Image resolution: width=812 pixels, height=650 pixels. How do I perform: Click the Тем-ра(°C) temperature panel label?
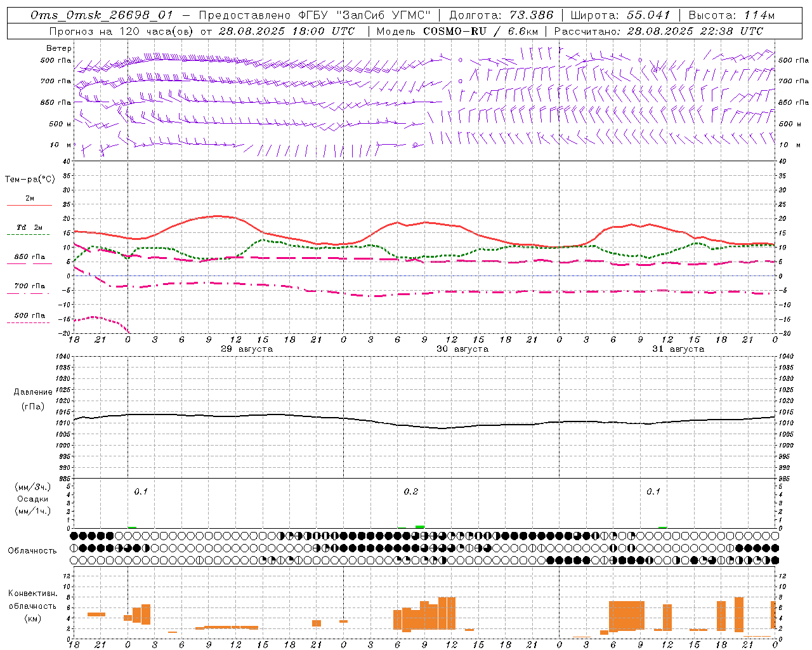tap(30, 179)
